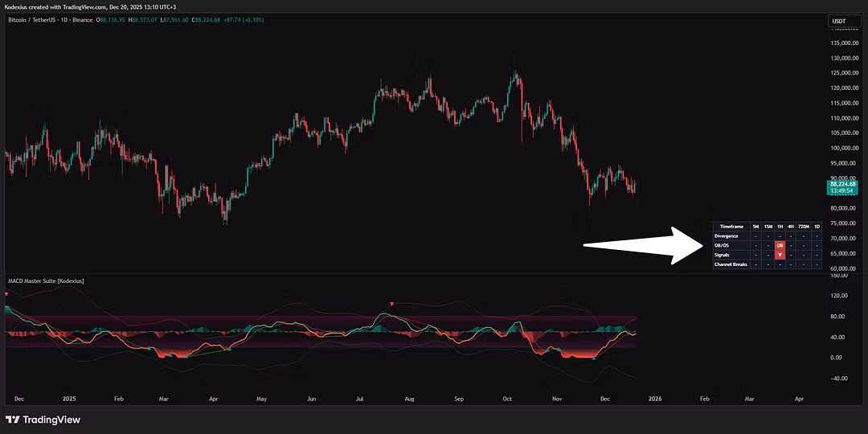Click the large white arrow annotation
This screenshot has height=434, width=868.
(643, 245)
